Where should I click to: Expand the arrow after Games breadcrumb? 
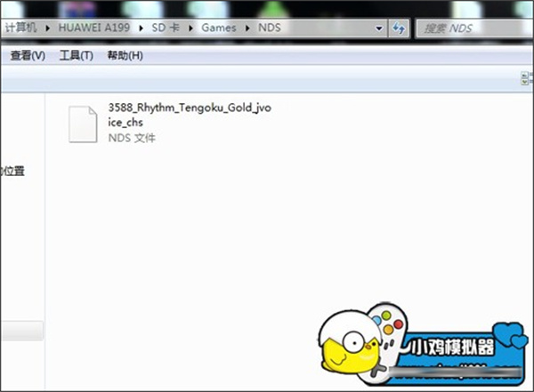click(247, 28)
